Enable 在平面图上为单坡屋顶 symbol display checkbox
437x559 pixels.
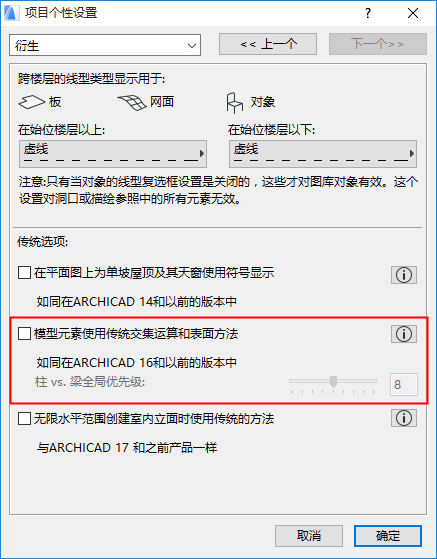tap(24, 273)
